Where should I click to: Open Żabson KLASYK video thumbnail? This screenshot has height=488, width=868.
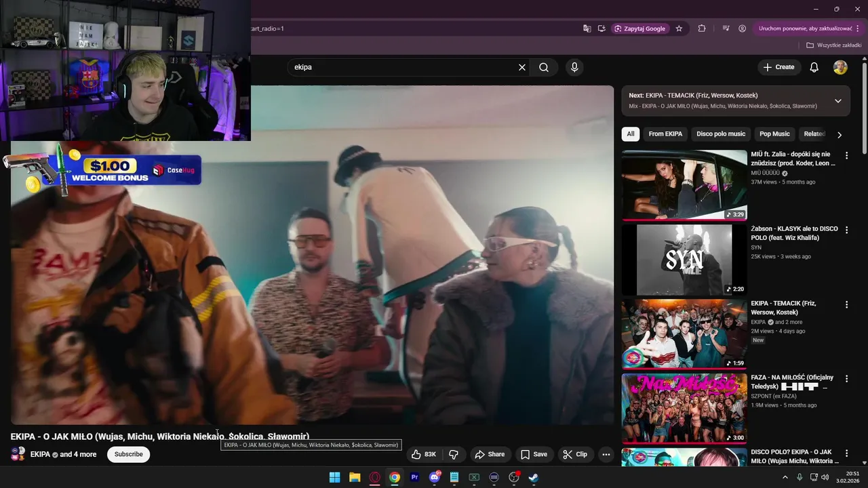pos(684,260)
